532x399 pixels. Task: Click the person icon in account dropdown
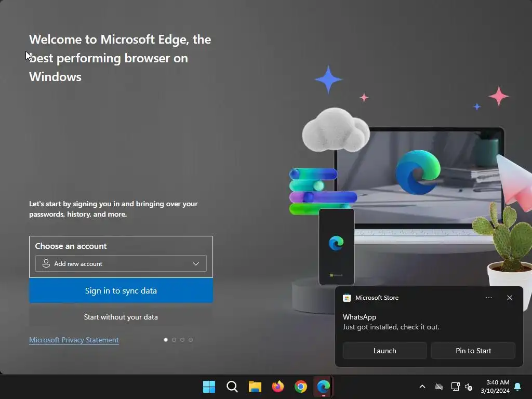tap(46, 263)
